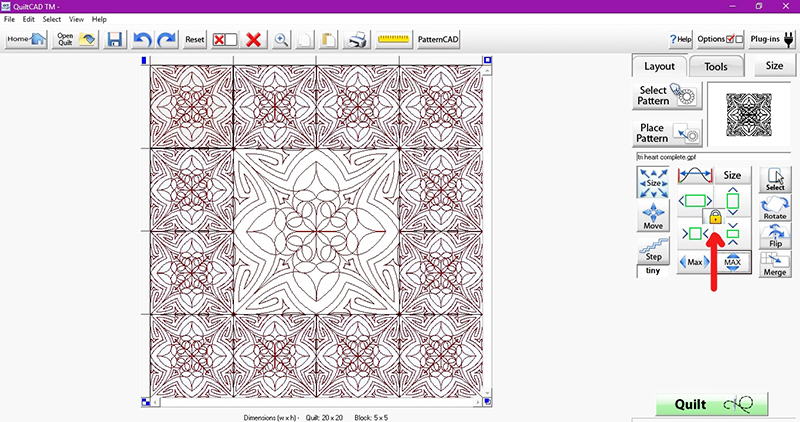Screen dimensions: 800x422
Task: Click the green Quilt button
Action: tap(712, 404)
